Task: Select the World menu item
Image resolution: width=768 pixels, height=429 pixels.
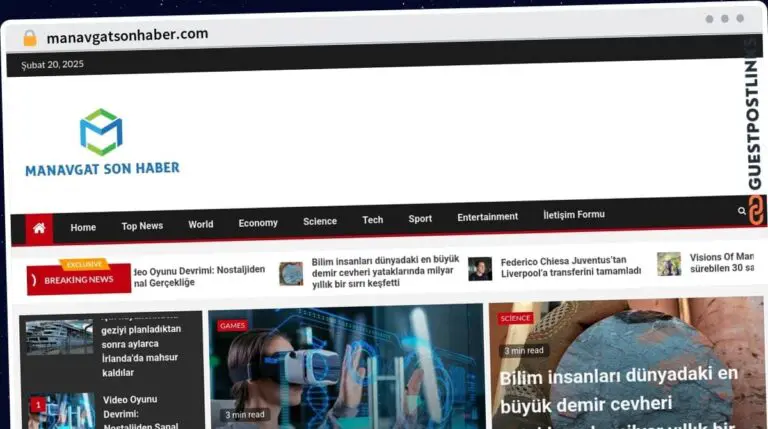Action: click(201, 225)
